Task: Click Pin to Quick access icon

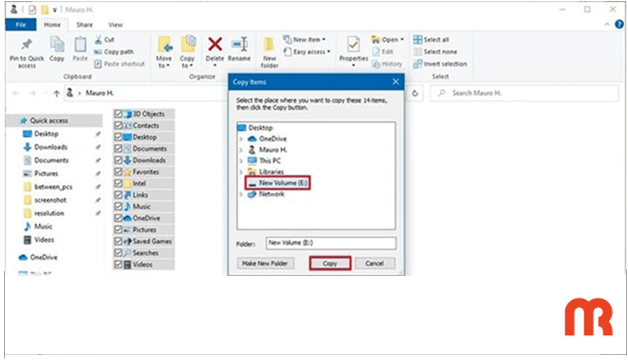Action: click(27, 45)
